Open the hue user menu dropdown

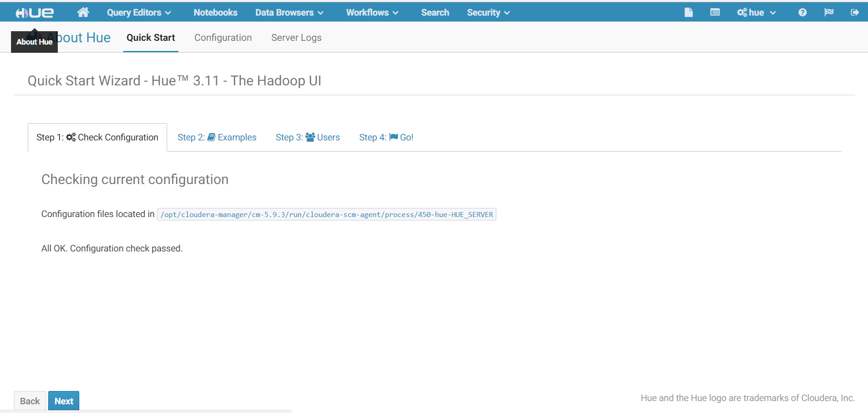(756, 12)
